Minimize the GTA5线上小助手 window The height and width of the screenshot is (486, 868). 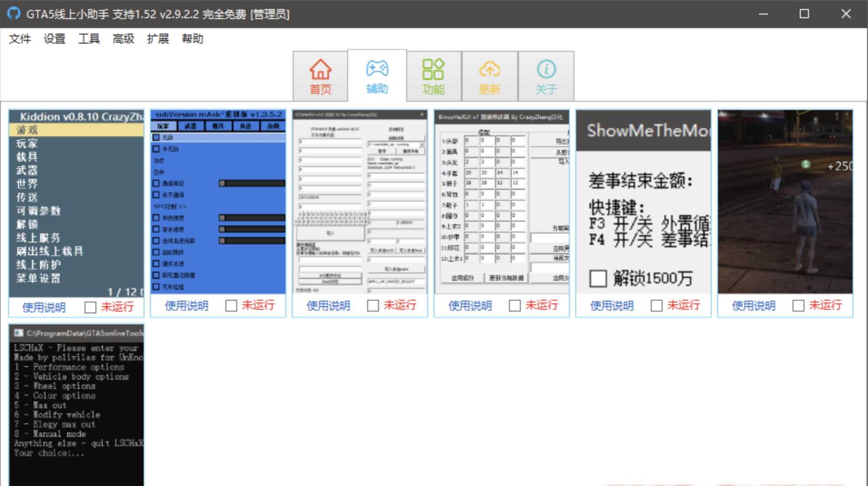point(763,14)
